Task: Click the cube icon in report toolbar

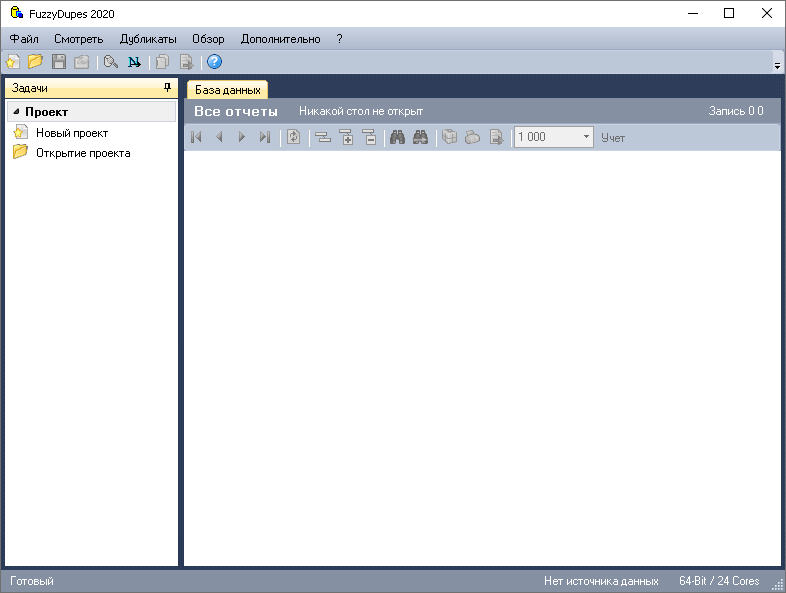Action: point(450,137)
